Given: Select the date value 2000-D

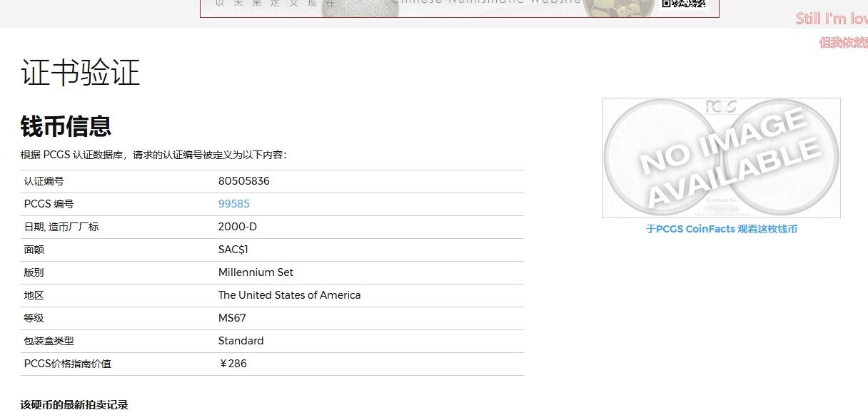Looking at the screenshot, I should [238, 227].
